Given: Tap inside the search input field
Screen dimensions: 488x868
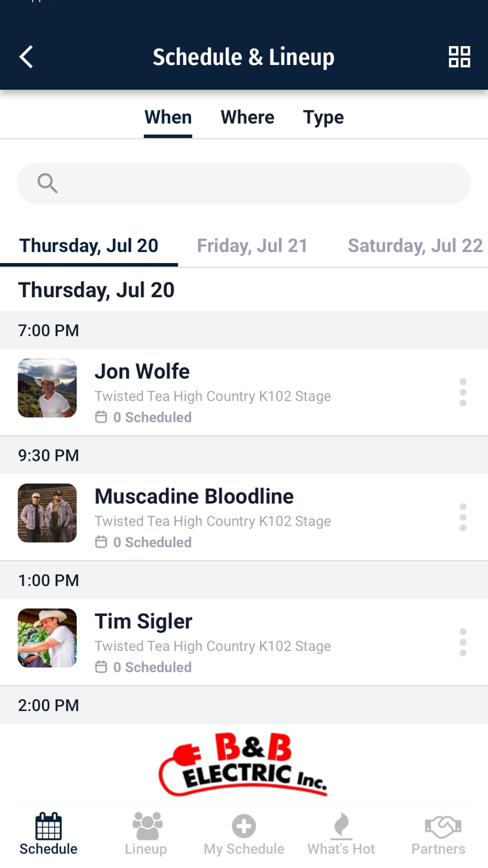Looking at the screenshot, I should pos(243,183).
